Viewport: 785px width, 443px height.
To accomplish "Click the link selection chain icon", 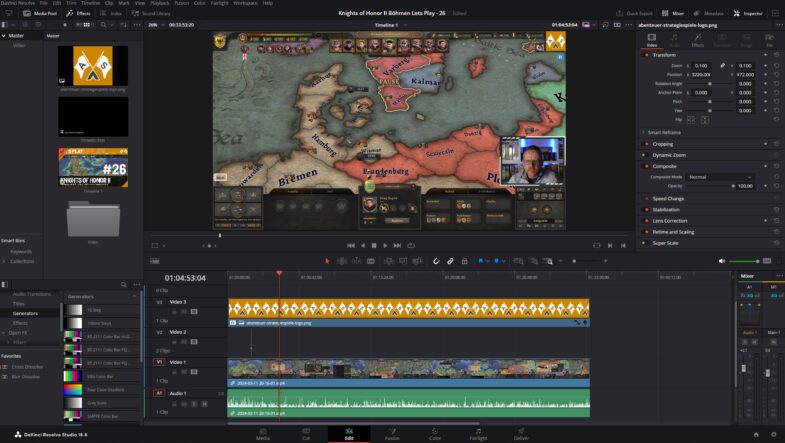I will tap(450, 261).
